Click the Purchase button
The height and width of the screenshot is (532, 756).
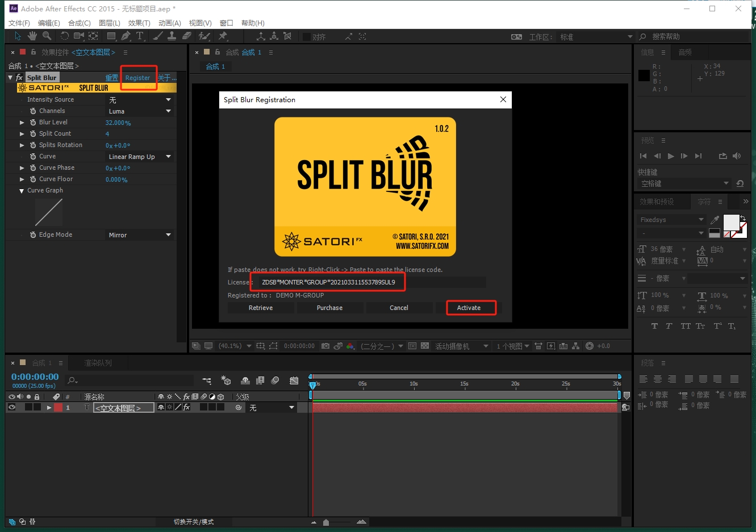click(x=330, y=307)
